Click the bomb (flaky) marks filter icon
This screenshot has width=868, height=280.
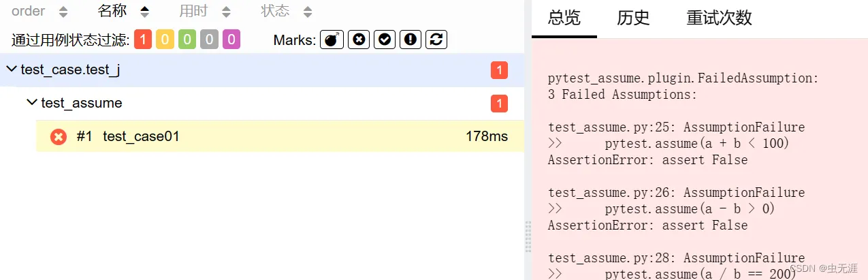pos(332,40)
